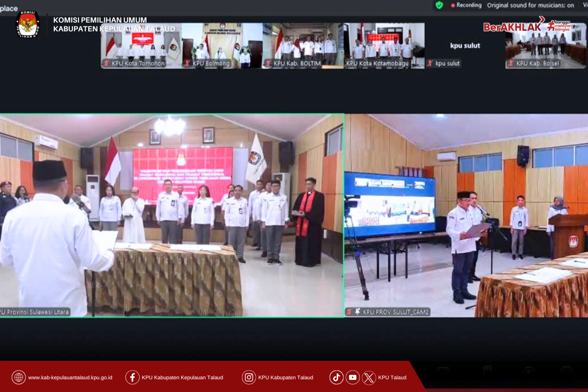Select the KPU Kota Tomohon video thumbnail
588x392 pixels.
tap(133, 45)
